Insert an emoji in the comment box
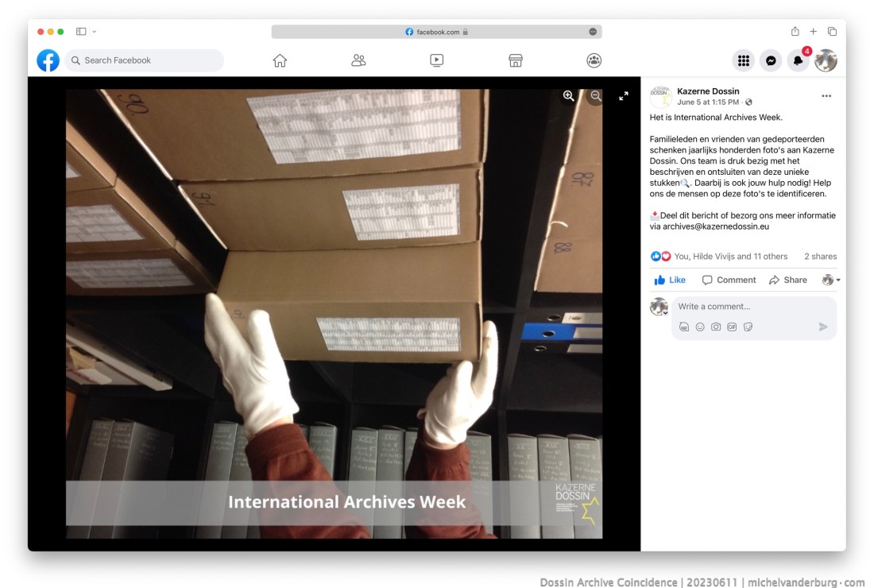 tap(700, 327)
